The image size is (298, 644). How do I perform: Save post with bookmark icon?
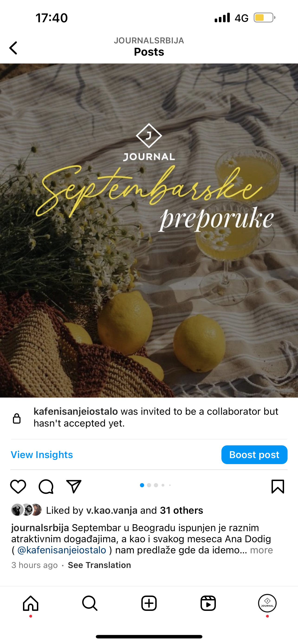coord(278,487)
